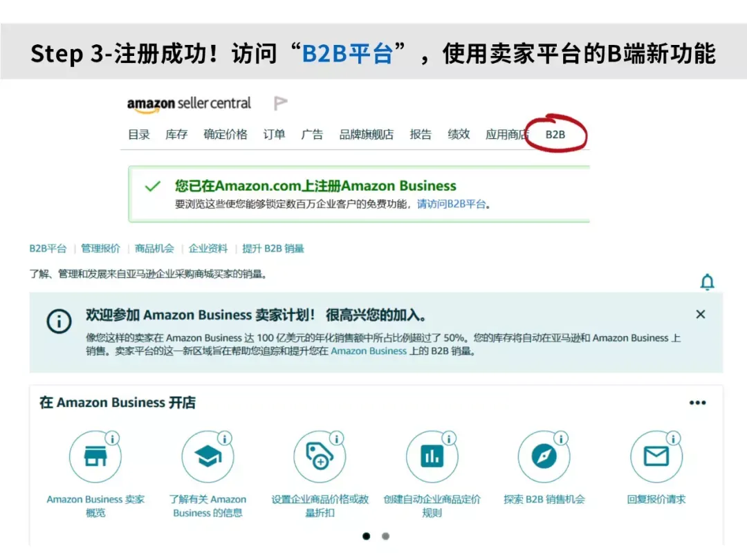Click the 请访问B2B平台 link

coord(451,204)
